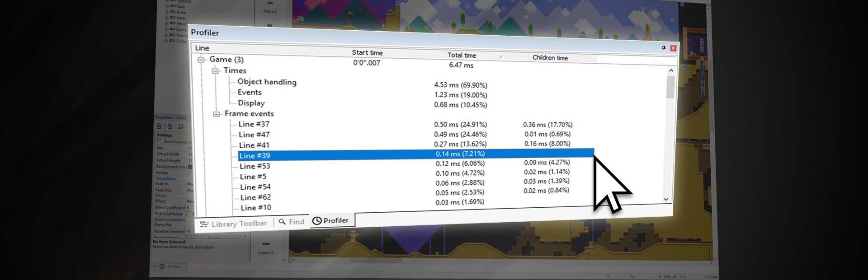Click the 4.53 ms (69.90%) value
This screenshot has width=868, height=280.
tap(461, 85)
